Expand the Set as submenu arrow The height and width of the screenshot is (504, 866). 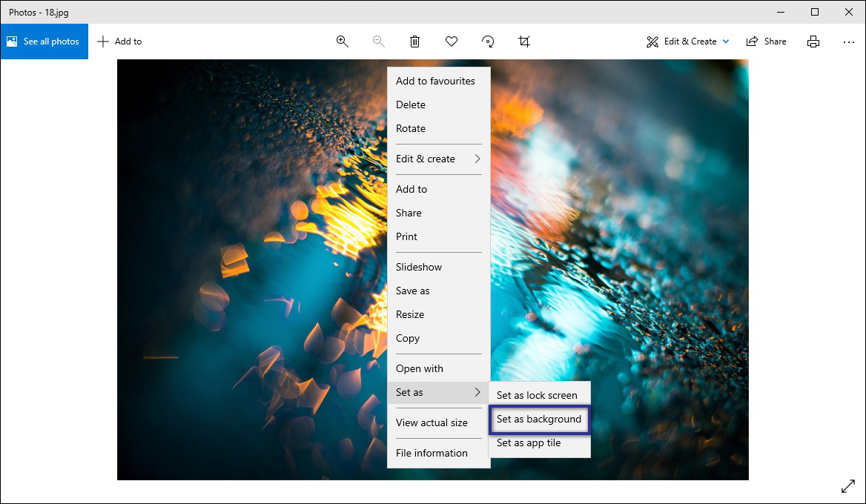(478, 393)
